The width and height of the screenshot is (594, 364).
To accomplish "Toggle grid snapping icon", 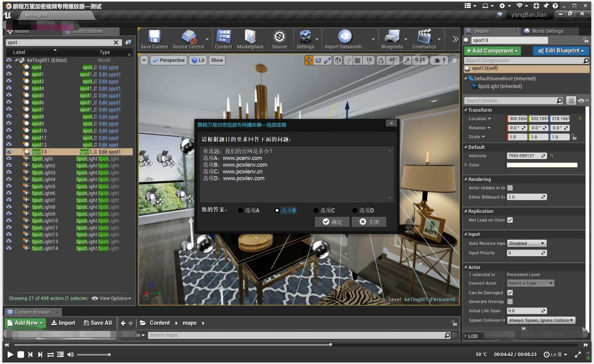I will point(357,60).
